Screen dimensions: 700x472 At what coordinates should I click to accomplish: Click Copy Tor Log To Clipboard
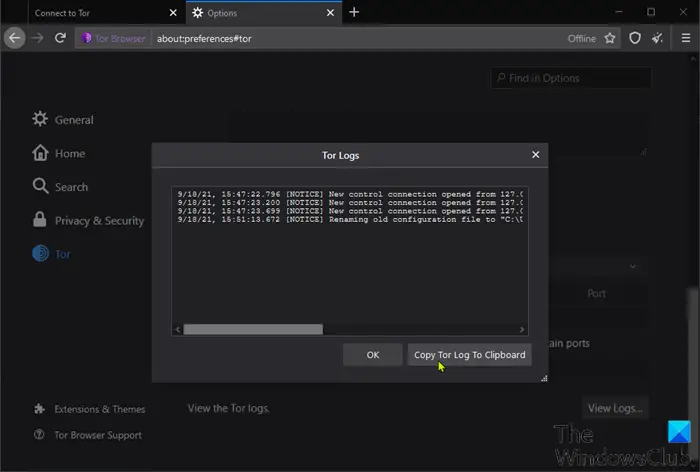(470, 355)
